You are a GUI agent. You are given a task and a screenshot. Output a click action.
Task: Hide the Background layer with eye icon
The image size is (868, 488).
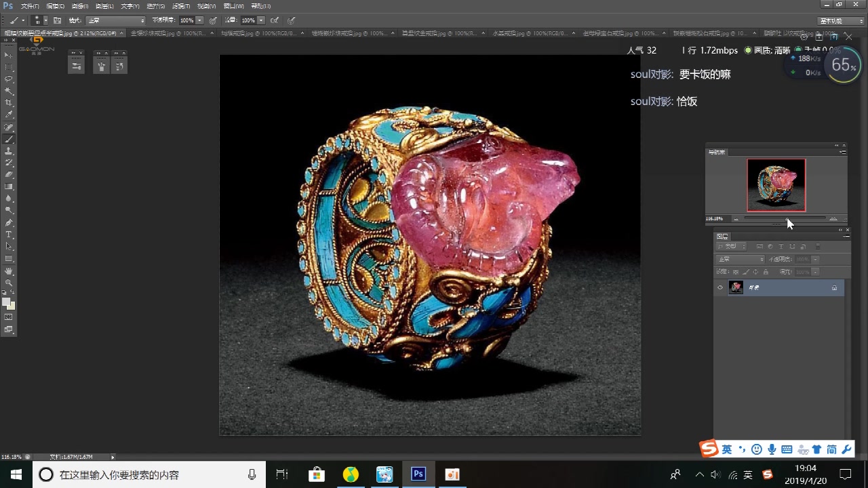point(720,287)
